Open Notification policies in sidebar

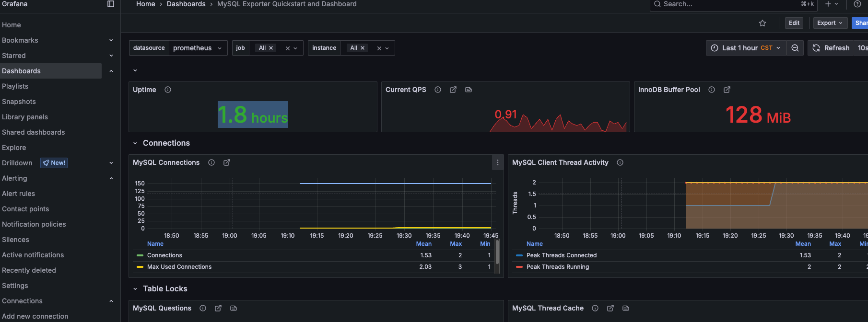[x=34, y=224]
